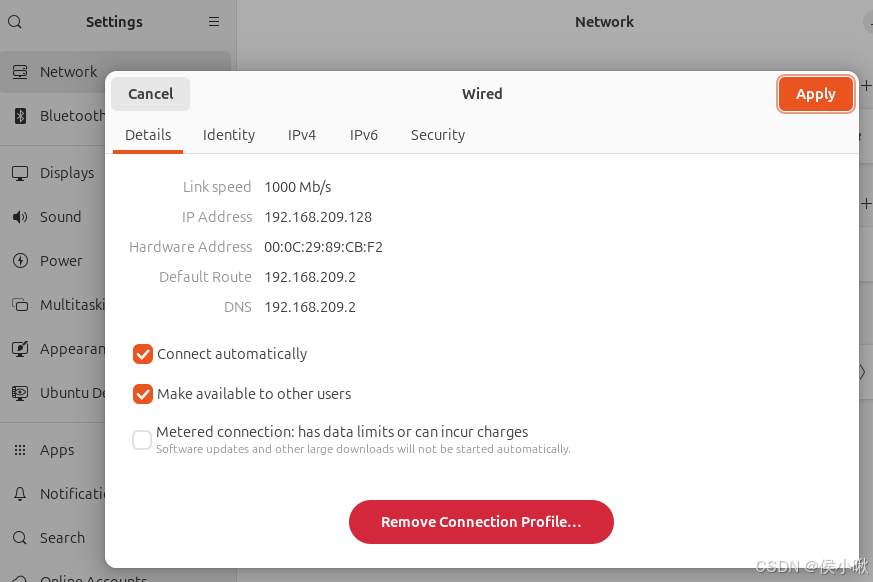Select Network in the settings sidebar

[x=116, y=72]
